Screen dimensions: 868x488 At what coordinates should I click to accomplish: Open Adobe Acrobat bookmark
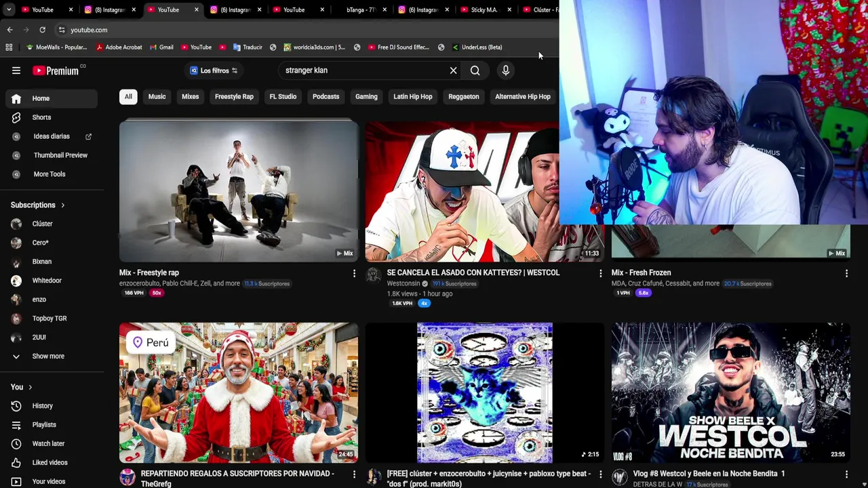119,47
